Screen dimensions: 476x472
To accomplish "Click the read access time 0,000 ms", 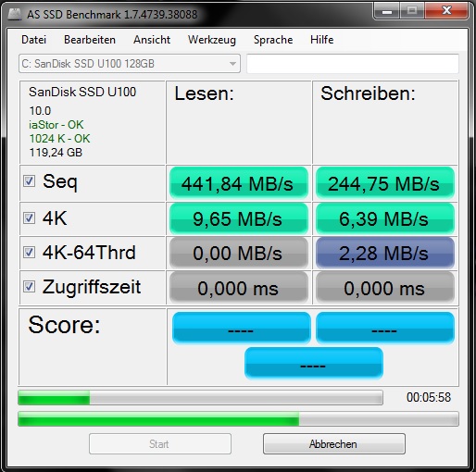I will 239,288.
